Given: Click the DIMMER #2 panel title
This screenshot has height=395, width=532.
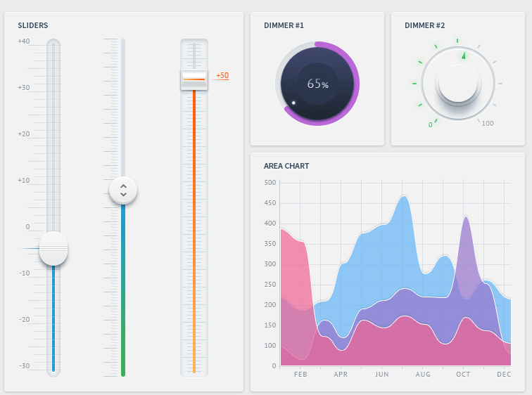Looking at the screenshot, I should pos(425,25).
